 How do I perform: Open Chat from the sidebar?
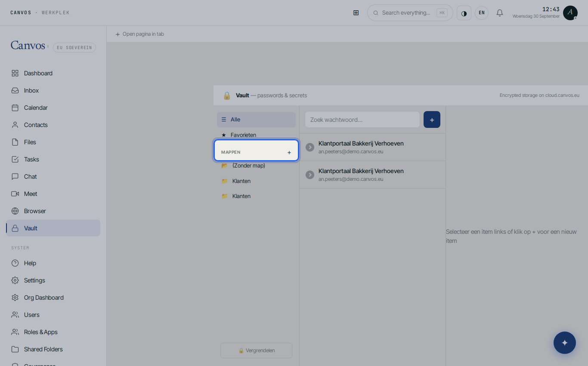pos(53,177)
